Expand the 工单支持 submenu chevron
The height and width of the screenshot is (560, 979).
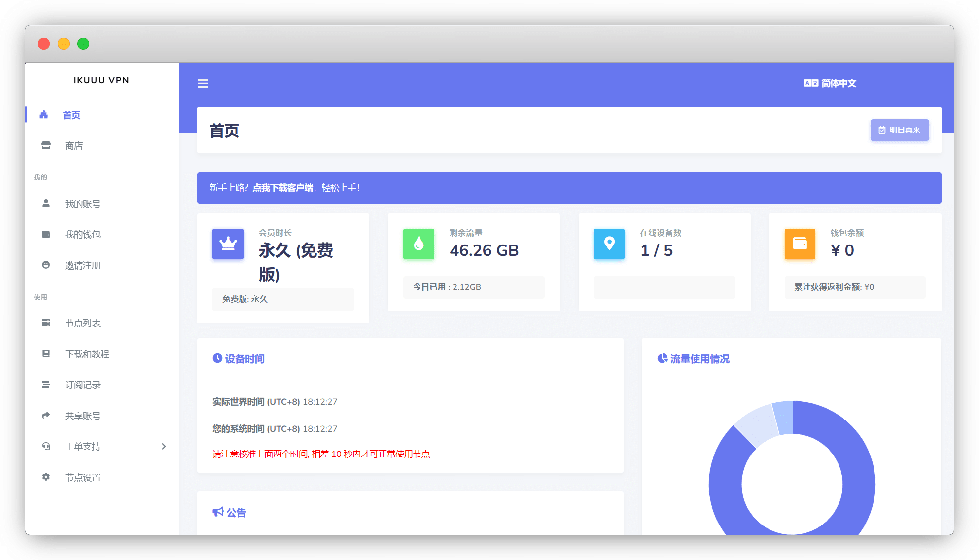[x=164, y=446]
